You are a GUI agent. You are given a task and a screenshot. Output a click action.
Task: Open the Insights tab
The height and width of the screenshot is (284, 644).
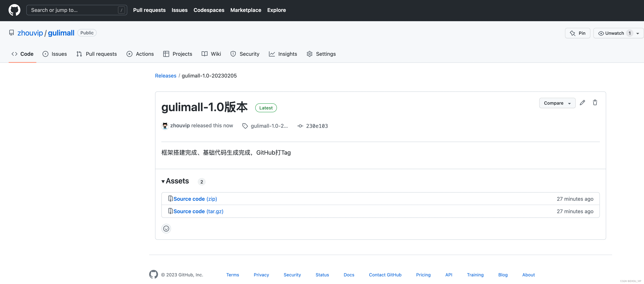(283, 54)
